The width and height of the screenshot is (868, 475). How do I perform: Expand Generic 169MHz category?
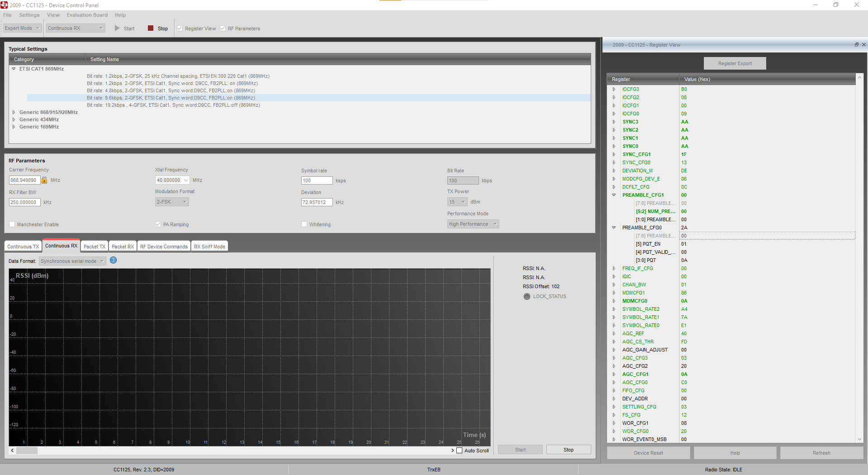(14, 127)
